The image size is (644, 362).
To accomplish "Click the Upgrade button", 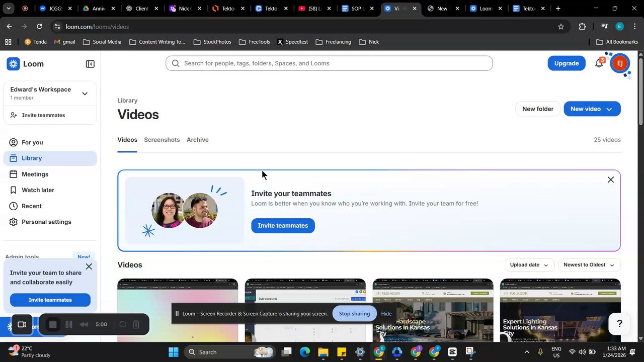I will (x=567, y=63).
